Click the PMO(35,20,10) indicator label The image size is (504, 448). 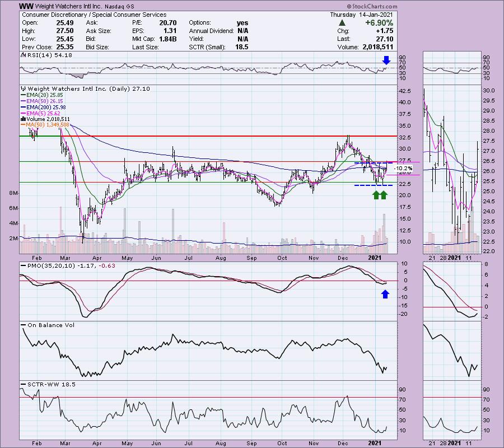pos(51,266)
